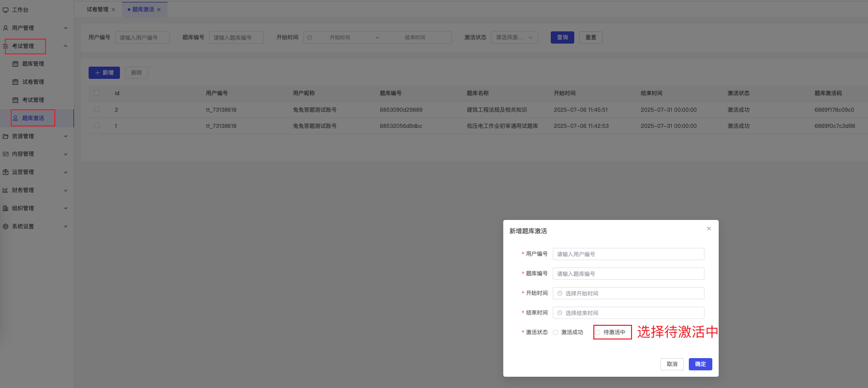Close the 题库激活 tab with its X
The width and height of the screenshot is (868, 388).
point(159,10)
